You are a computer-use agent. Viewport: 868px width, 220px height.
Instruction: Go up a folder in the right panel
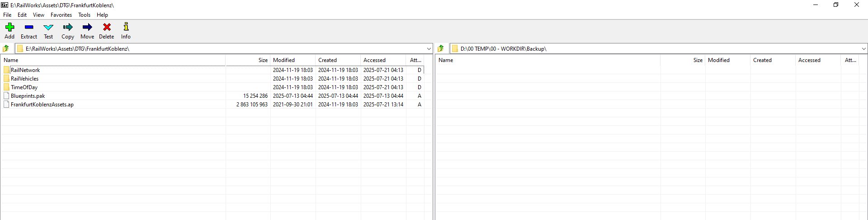441,48
